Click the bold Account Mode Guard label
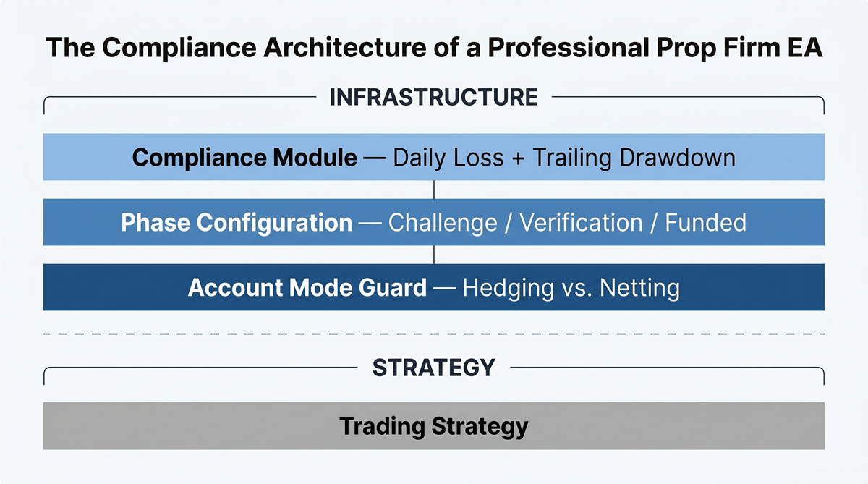 pos(307,288)
